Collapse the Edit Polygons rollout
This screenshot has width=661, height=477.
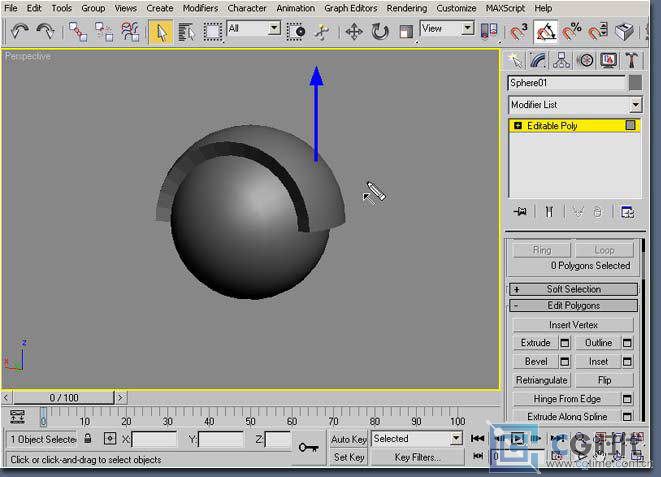click(573, 305)
